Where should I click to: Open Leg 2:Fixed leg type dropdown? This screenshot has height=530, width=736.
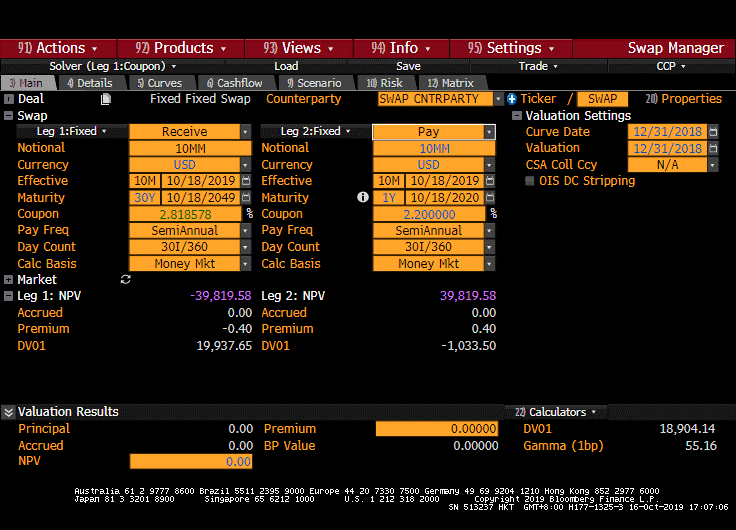[x=315, y=131]
